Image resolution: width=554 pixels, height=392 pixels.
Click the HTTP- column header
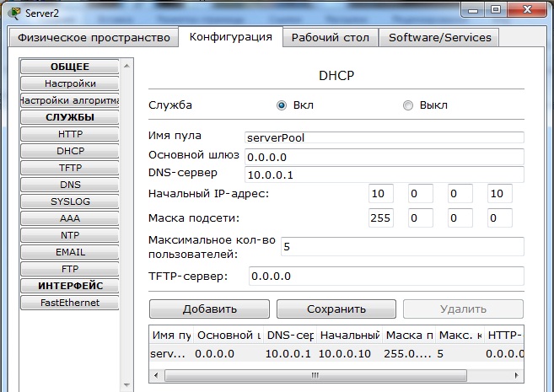[504, 335]
